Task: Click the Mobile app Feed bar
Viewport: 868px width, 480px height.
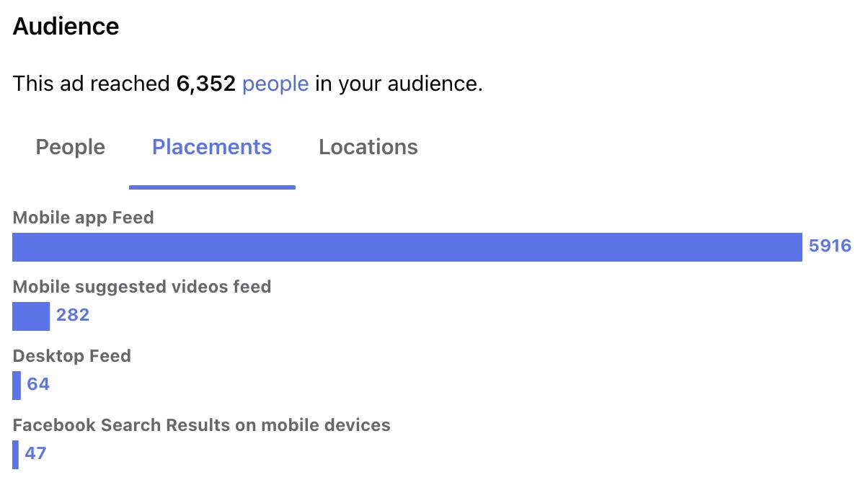Action: (407, 246)
